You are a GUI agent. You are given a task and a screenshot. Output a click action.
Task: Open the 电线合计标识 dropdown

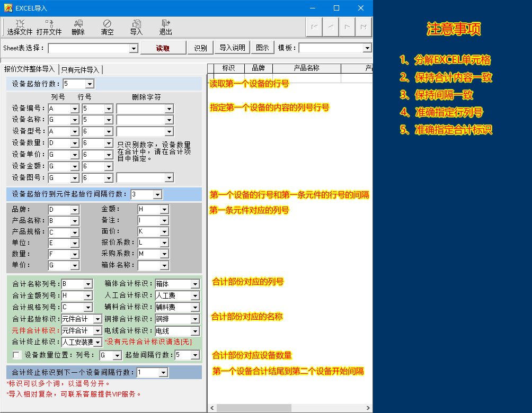[x=195, y=331]
